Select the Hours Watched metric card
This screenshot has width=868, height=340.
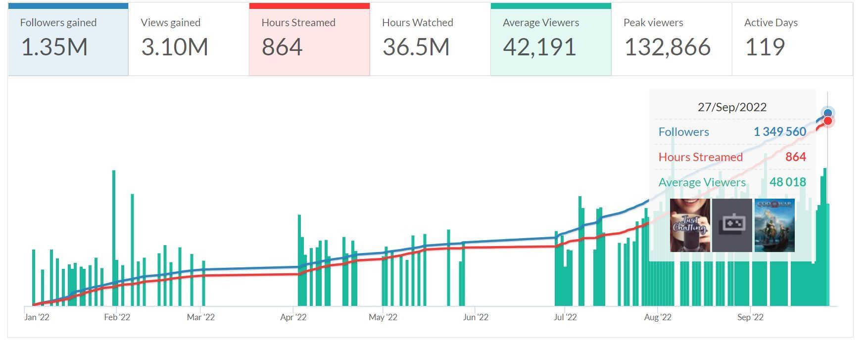click(x=430, y=41)
